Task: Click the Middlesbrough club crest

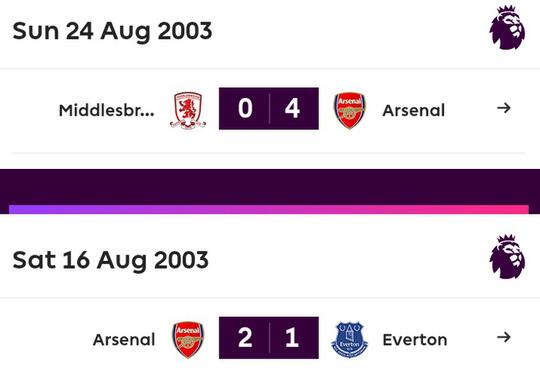Action: click(188, 110)
